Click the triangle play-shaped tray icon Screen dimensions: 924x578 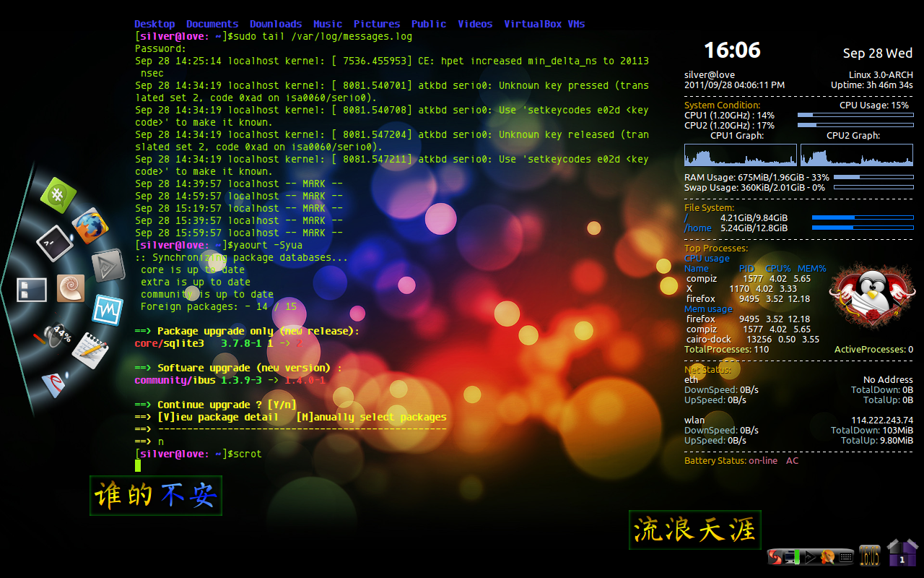[811, 557]
